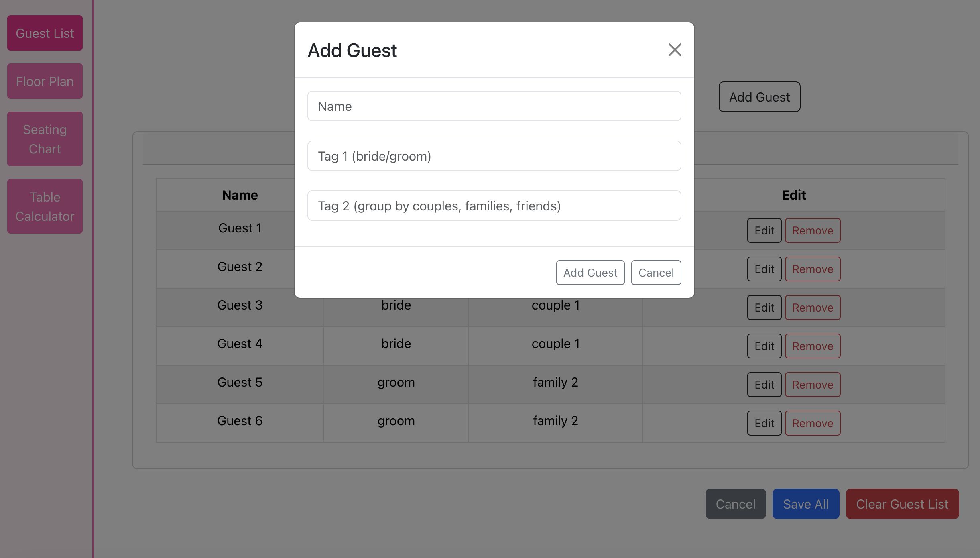Viewport: 980px width, 558px height.
Task: Cancel the Add Guest dialog
Action: click(656, 273)
